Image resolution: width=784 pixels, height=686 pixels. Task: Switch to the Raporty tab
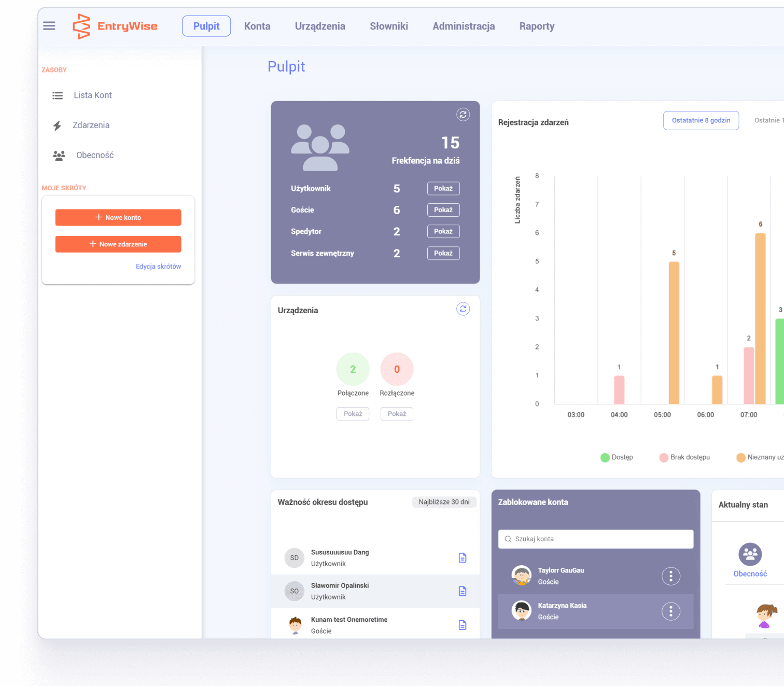537,26
